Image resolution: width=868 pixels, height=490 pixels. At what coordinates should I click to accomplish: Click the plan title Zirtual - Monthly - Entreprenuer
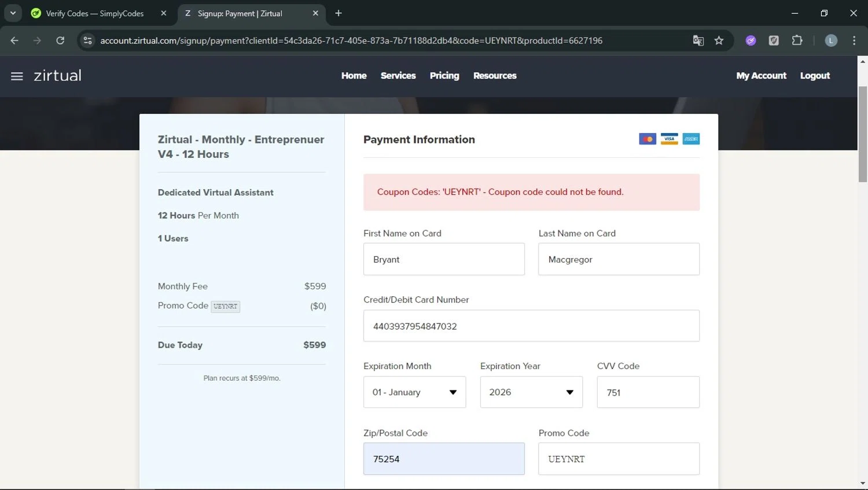pyautogui.click(x=241, y=147)
